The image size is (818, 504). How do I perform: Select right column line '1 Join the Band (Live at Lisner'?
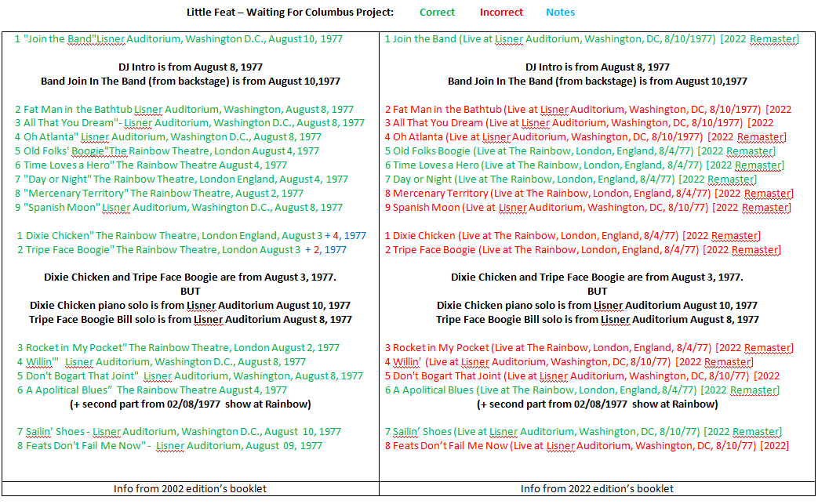[x=591, y=39]
